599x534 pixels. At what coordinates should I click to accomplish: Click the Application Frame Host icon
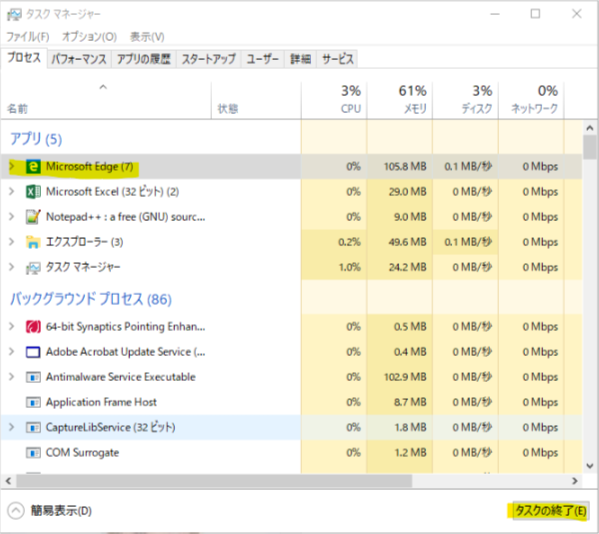pyautogui.click(x=33, y=402)
